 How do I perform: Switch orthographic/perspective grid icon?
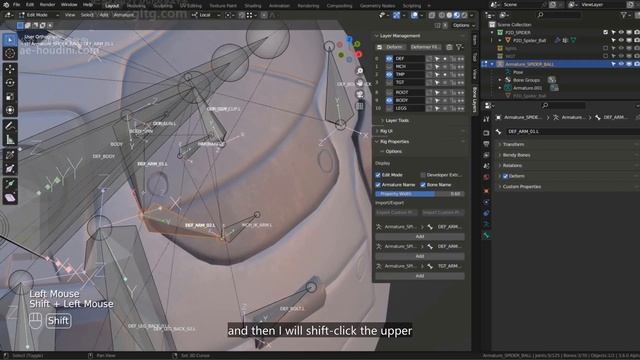click(x=360, y=107)
